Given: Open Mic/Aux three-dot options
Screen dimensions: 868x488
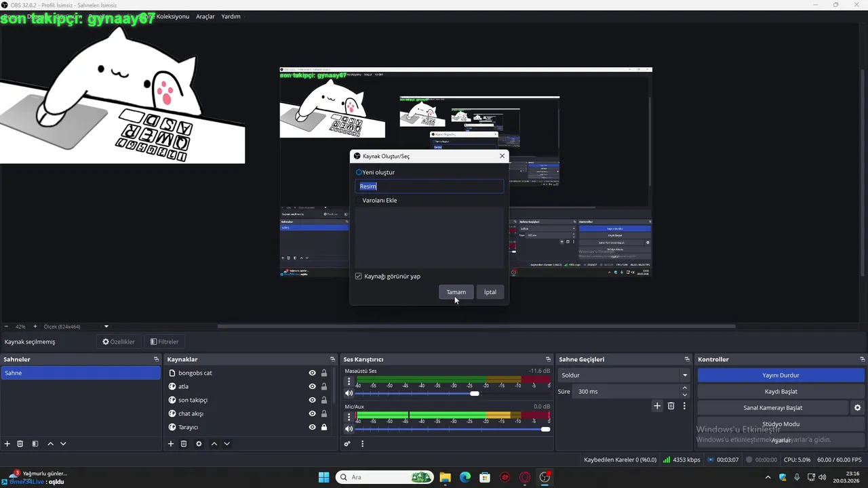Looking at the screenshot, I should pyautogui.click(x=349, y=417).
